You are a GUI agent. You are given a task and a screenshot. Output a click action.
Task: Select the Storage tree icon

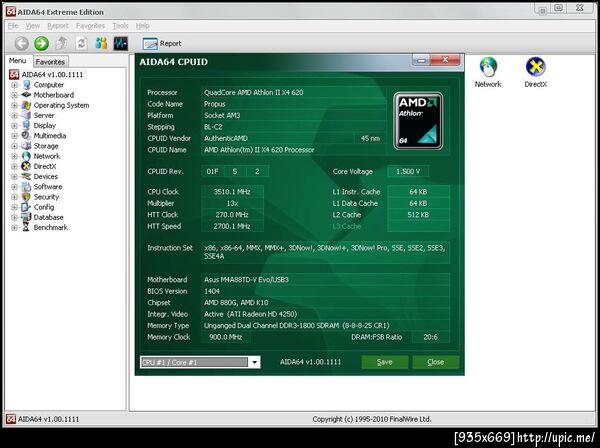click(x=26, y=146)
